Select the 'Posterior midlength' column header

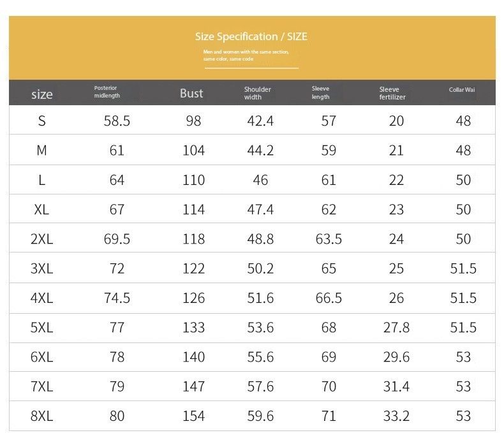(107, 92)
